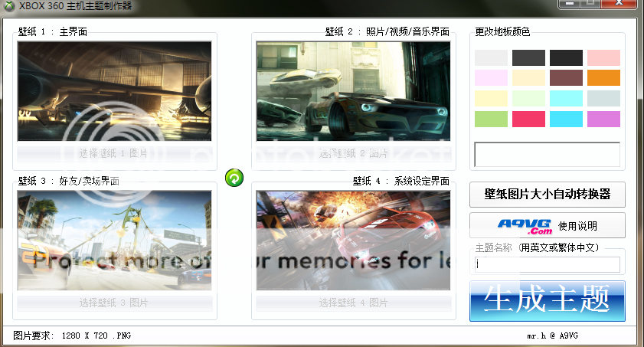Open 壁纸图片大小自动转换器 converter
Viewport: 644px width, 347px height.
[x=547, y=195]
